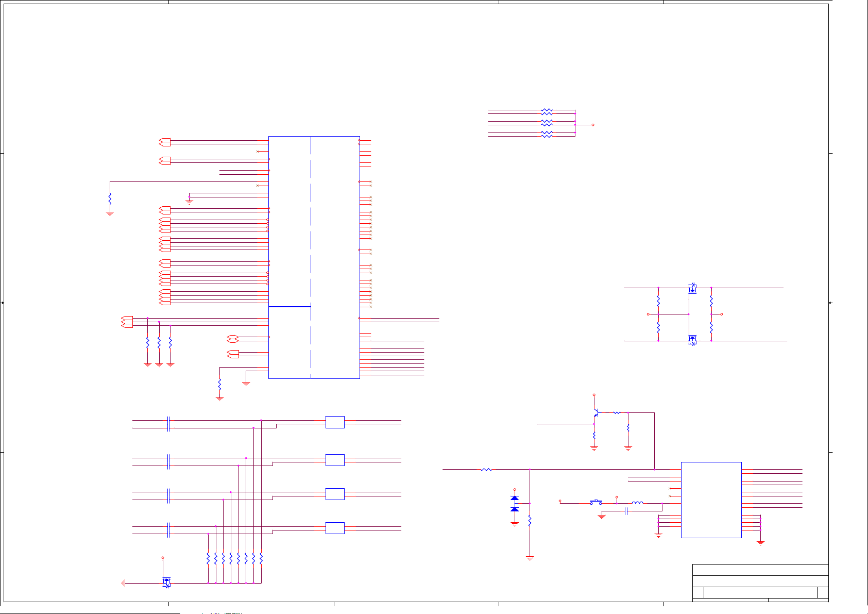Click the bottommost small rectangular filter box
The width and height of the screenshot is (868, 614).
pos(335,528)
